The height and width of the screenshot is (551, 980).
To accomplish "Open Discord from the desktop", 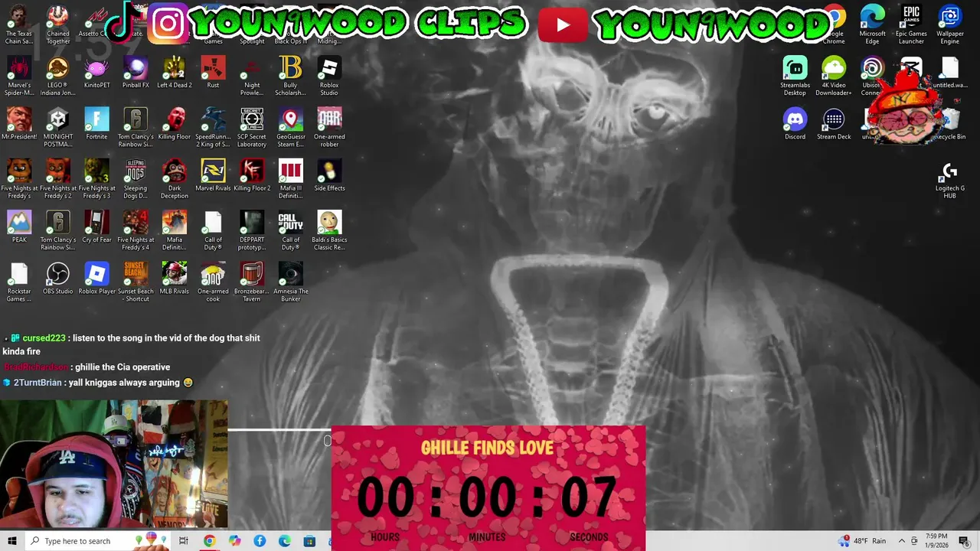I will tap(795, 124).
